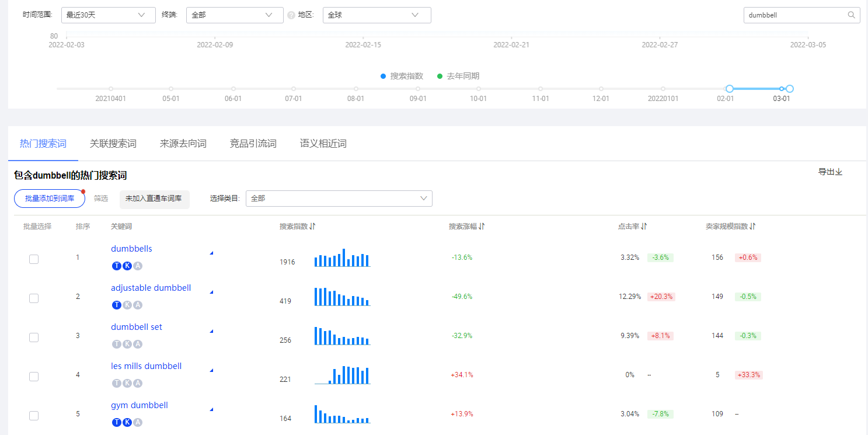Click the A icon under gym dumbbell
868x435 pixels.
[138, 422]
